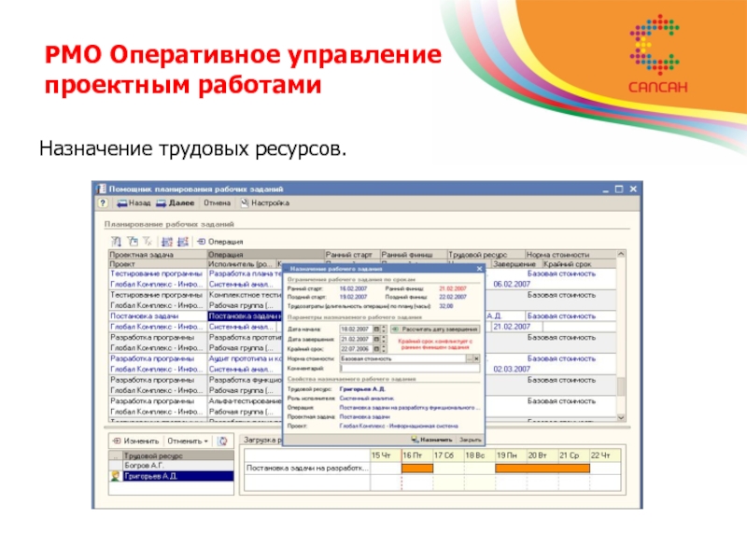Click the Норма стоимости field in the dialog

pyautogui.click(x=402, y=358)
